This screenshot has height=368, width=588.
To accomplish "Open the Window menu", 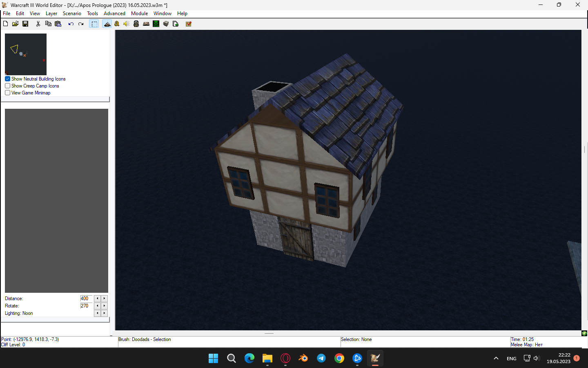I will coord(163,13).
